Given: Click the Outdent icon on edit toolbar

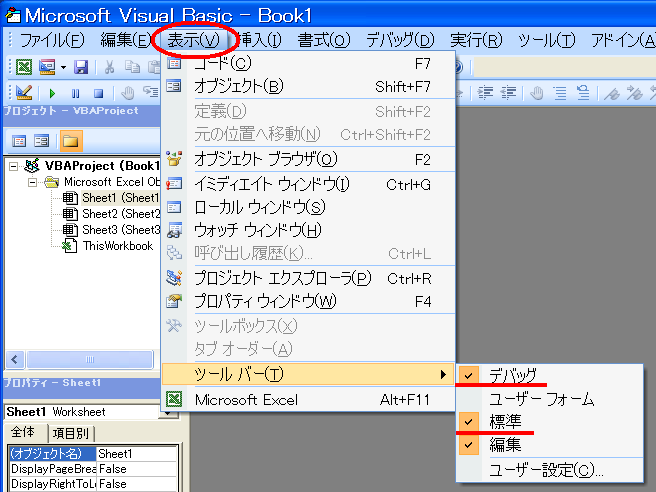Looking at the screenshot, I should (x=509, y=92).
